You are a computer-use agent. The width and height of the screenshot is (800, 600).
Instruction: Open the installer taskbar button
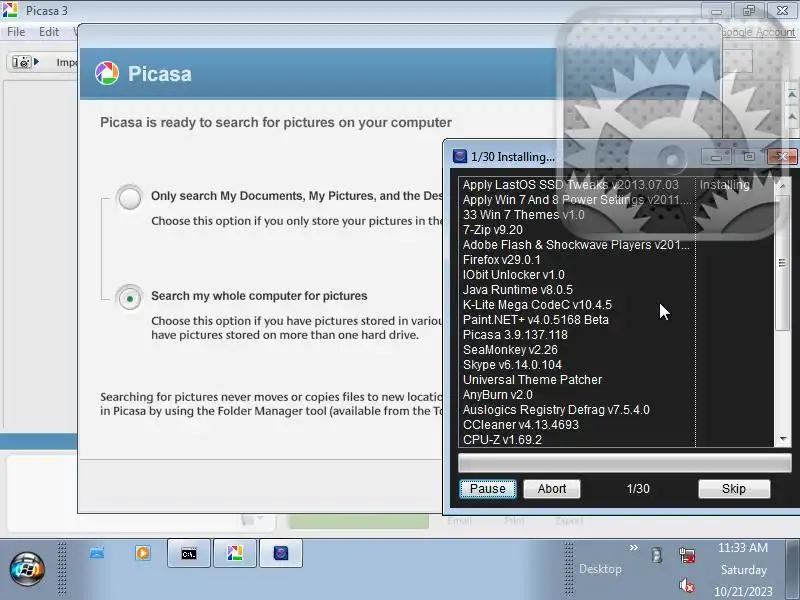click(281, 554)
